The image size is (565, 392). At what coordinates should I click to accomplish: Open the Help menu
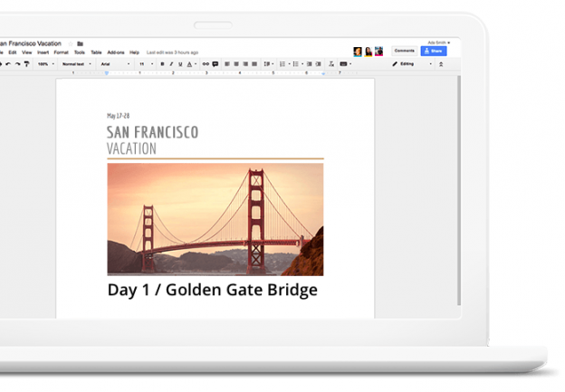[134, 53]
